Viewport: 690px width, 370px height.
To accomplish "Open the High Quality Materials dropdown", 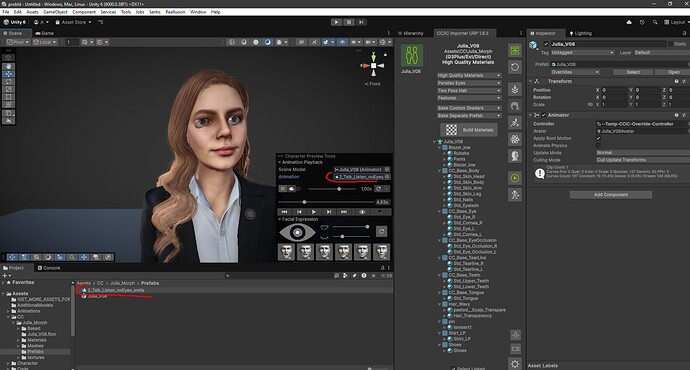I will [469, 76].
